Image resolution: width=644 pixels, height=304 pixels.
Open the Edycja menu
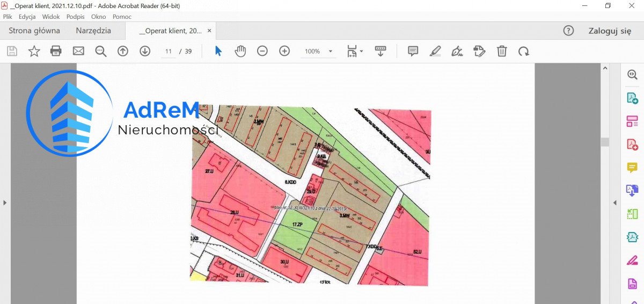pos(27,17)
